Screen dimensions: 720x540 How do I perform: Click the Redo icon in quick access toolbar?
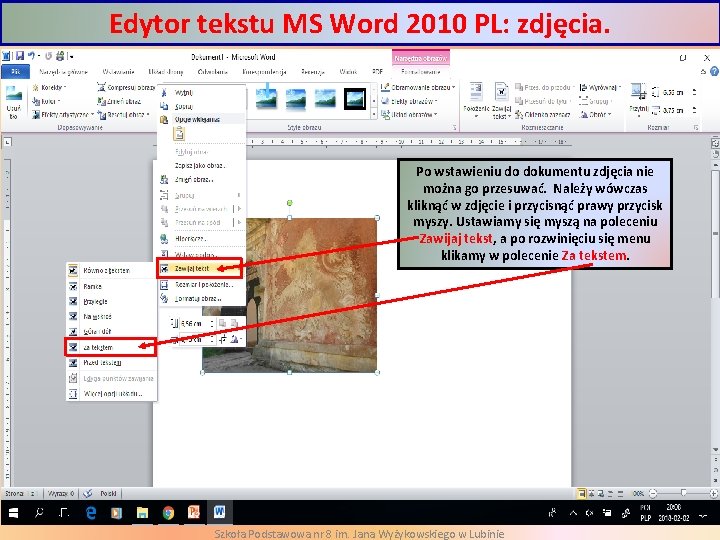coord(48,56)
